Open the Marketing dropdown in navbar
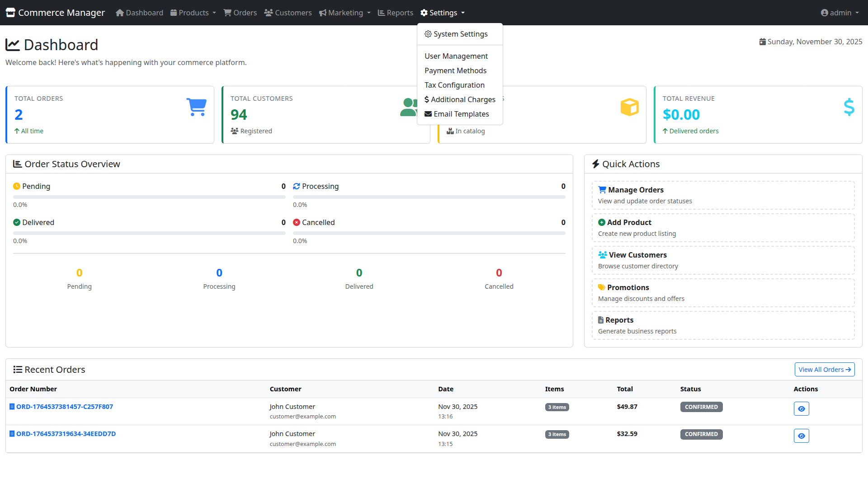The height and width of the screenshot is (488, 868). point(345,13)
